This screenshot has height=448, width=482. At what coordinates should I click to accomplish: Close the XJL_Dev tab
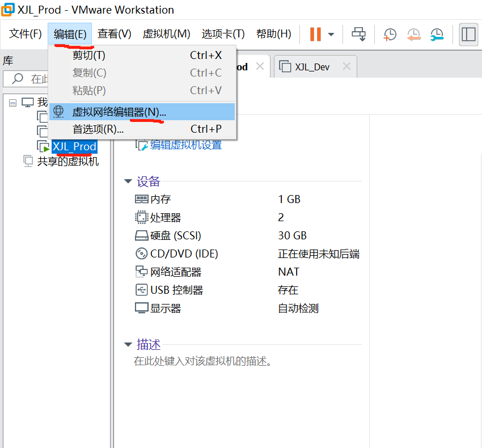pos(346,66)
